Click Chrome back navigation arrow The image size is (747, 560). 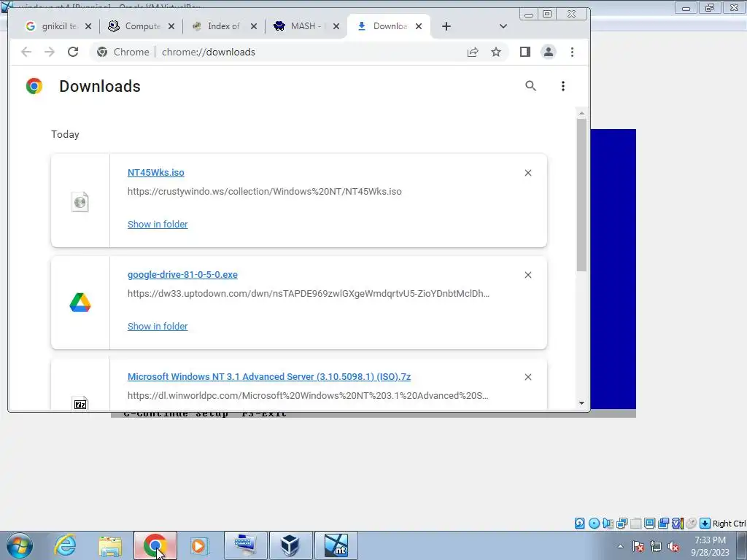pos(26,52)
